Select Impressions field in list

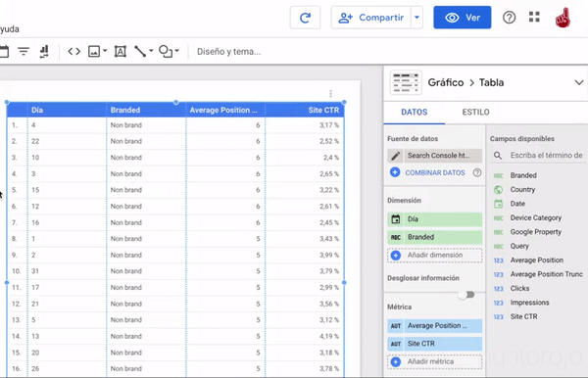tap(529, 303)
